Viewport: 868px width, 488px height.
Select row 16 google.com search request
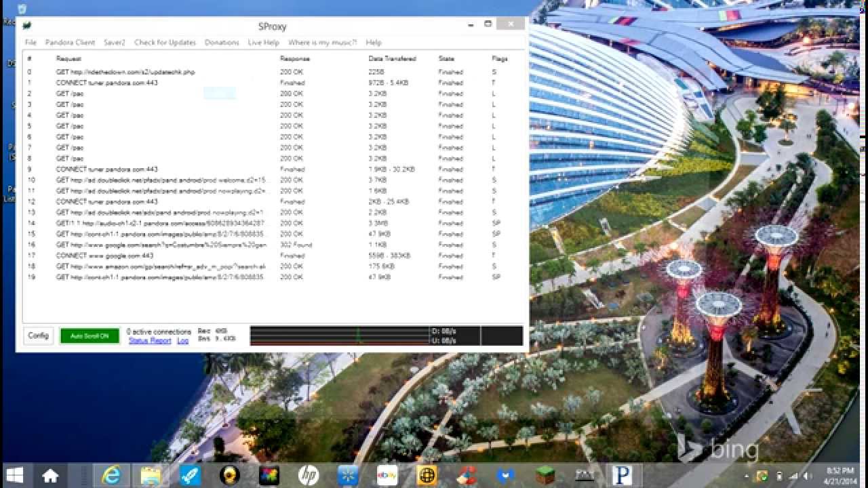coord(274,245)
